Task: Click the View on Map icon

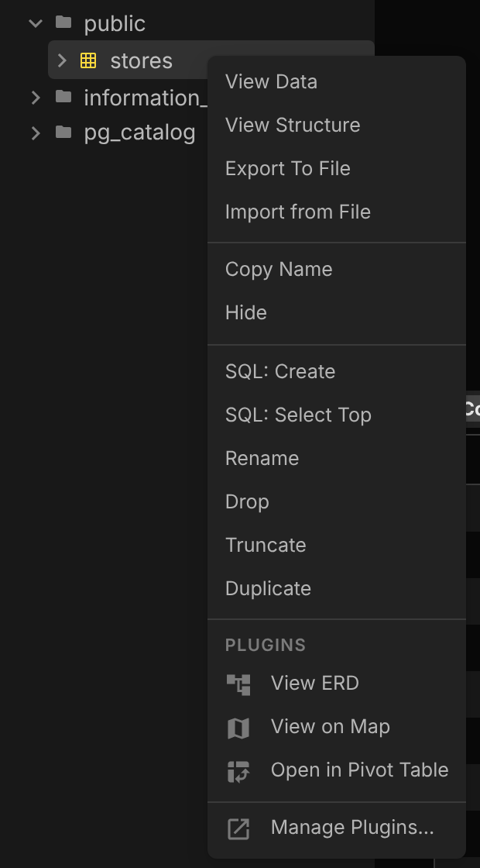Action: pyautogui.click(x=238, y=728)
